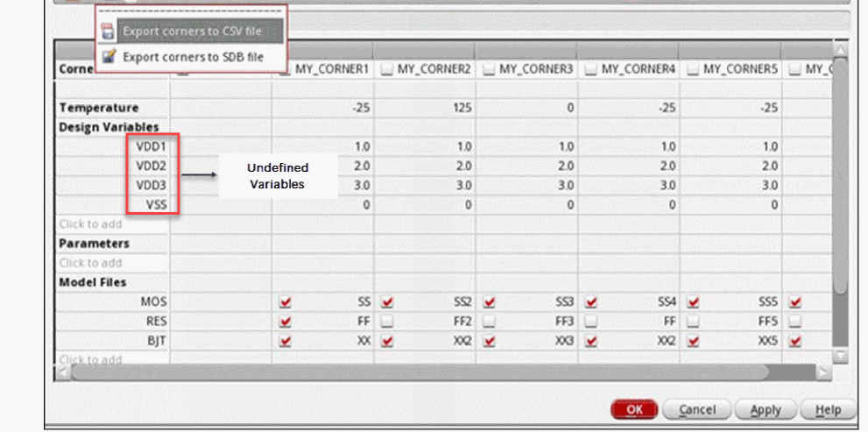The width and height of the screenshot is (868, 432).
Task: Uncheck BJT XX5 checkbox in MY_CORNER5
Action: click(693, 341)
